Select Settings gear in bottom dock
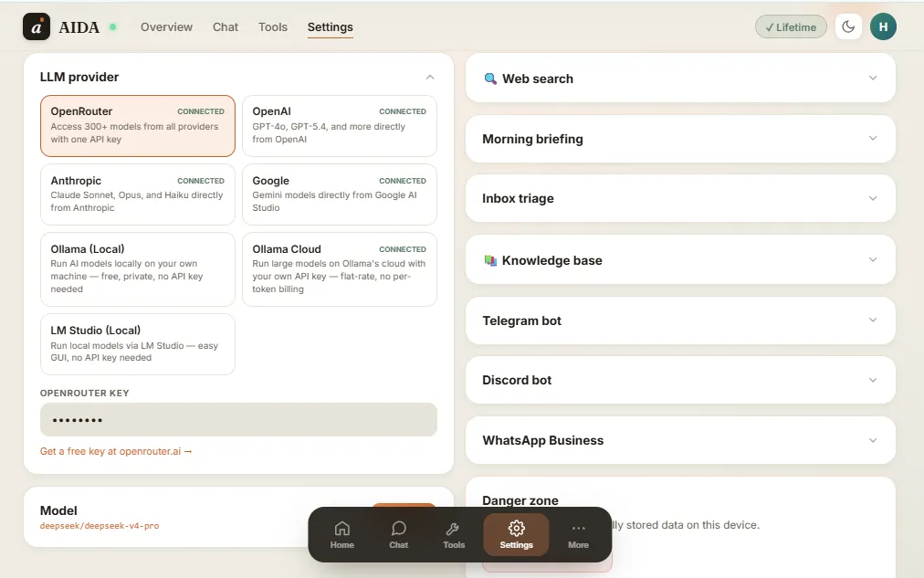This screenshot has width=924, height=578. [516, 535]
